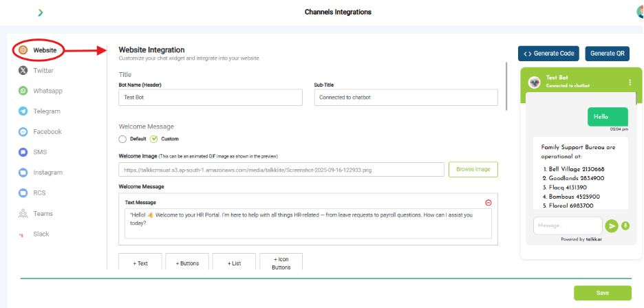Expand the sidebar with green chevron
Screen dimensions: 644x308
pyautogui.click(x=40, y=13)
